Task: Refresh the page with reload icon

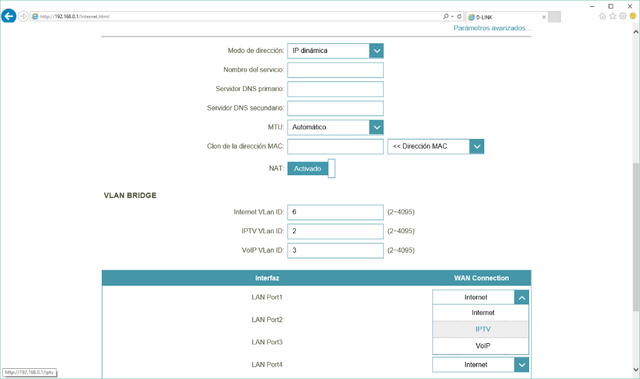Action: 459,16
